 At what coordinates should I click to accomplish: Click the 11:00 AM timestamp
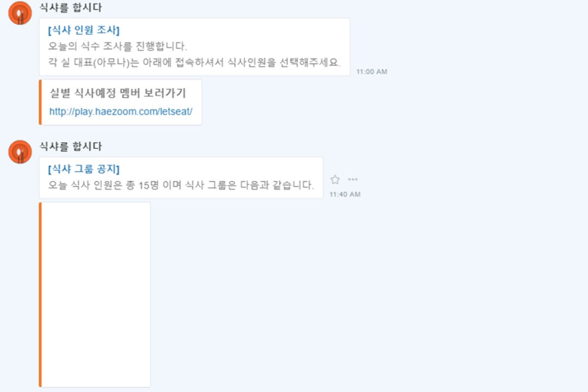pyautogui.click(x=372, y=72)
